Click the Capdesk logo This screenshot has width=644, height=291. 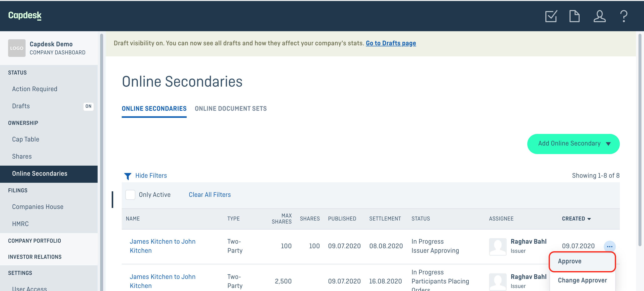click(25, 16)
